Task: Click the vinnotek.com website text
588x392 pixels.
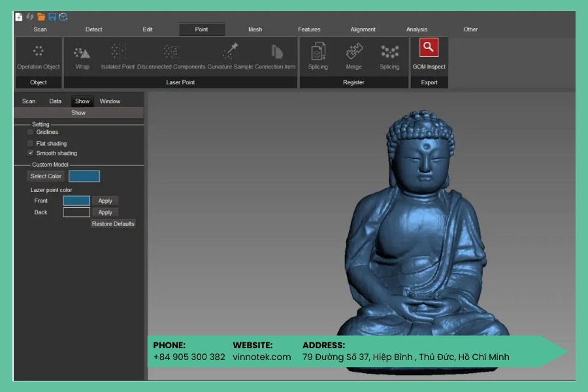Action: (262, 357)
